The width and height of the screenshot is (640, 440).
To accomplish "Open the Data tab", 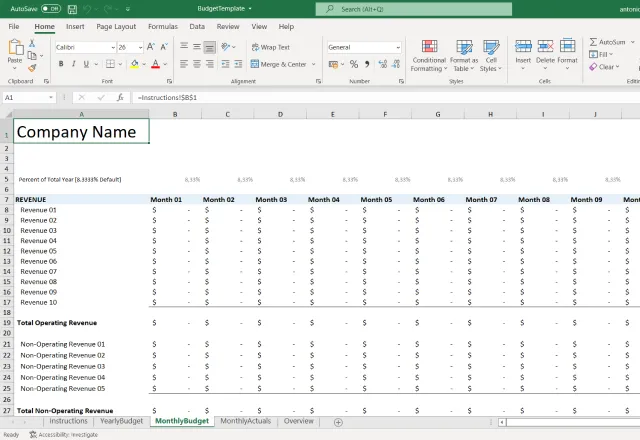I will click(x=197, y=27).
